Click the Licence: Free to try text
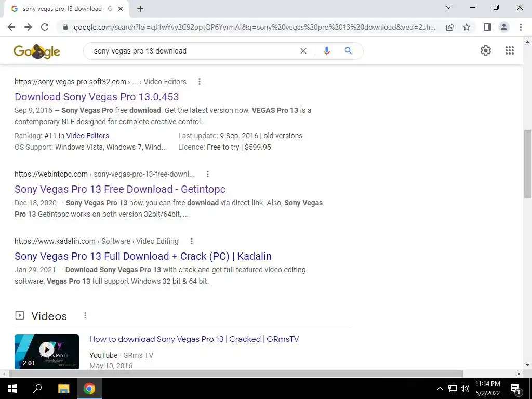 point(224,147)
